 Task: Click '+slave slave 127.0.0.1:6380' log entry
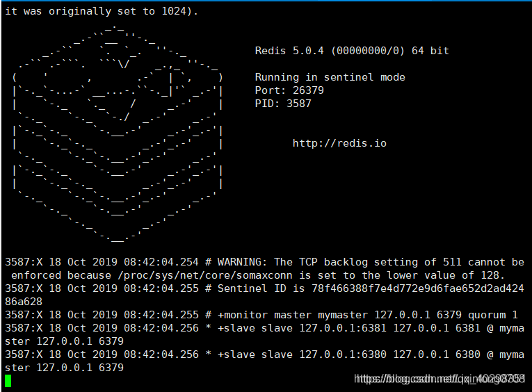pyautogui.click(x=302, y=354)
